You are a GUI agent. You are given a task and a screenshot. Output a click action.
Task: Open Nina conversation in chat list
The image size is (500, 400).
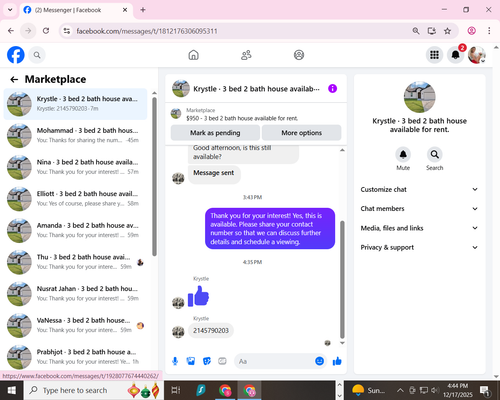point(75,167)
